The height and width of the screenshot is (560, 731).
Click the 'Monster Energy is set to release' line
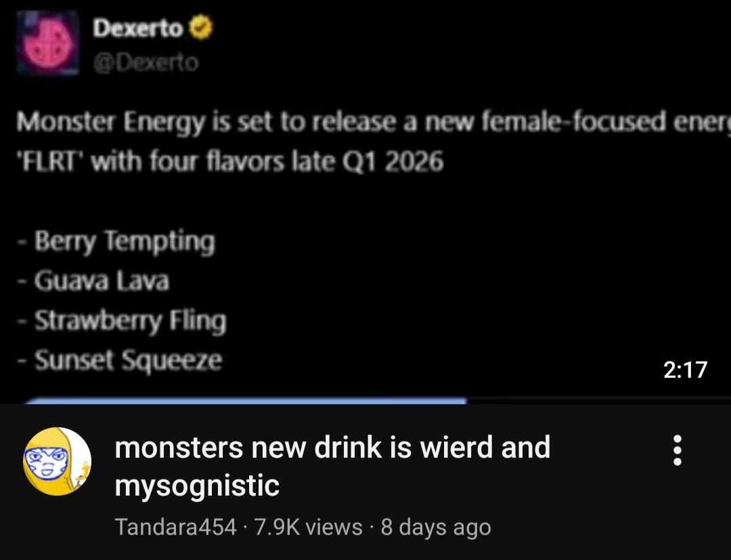373,123
